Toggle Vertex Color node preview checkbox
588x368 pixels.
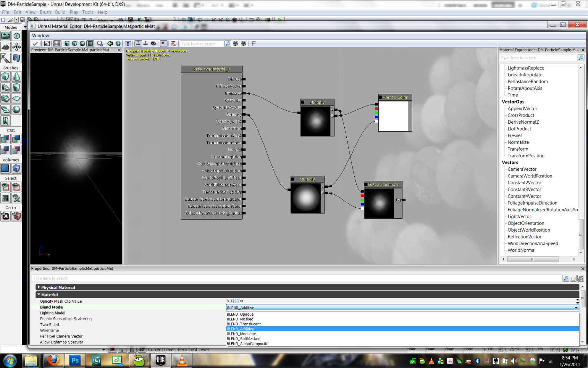[380, 97]
